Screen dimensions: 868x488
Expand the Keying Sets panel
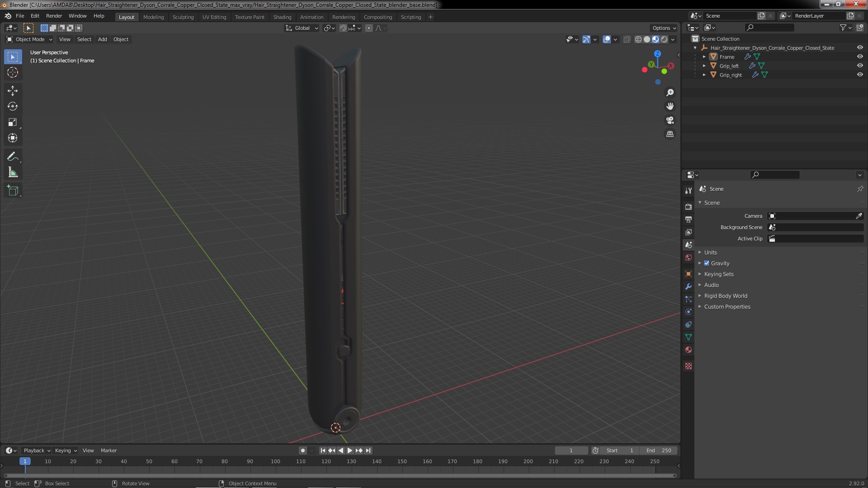tap(718, 274)
